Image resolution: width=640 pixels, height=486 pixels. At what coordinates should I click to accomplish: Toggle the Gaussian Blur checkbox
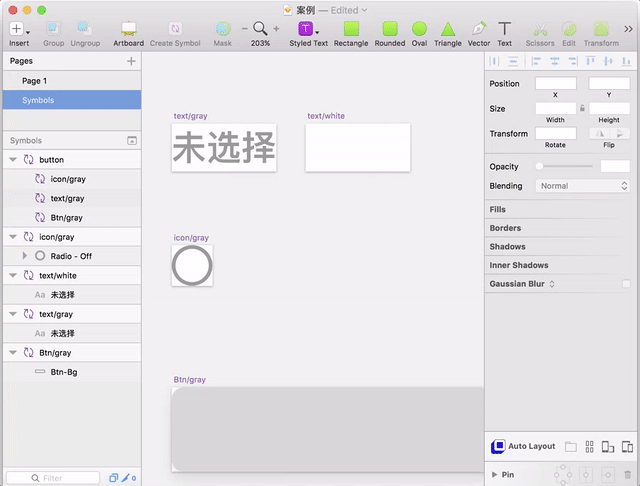click(626, 284)
